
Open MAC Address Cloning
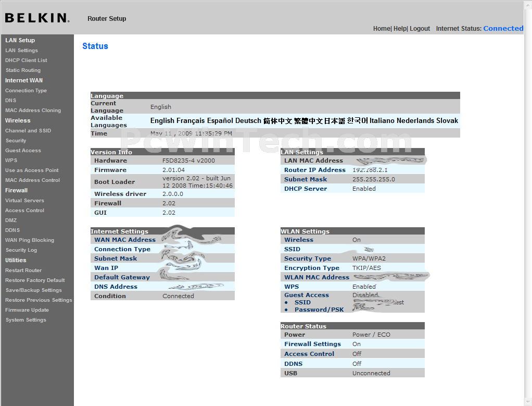(x=33, y=110)
